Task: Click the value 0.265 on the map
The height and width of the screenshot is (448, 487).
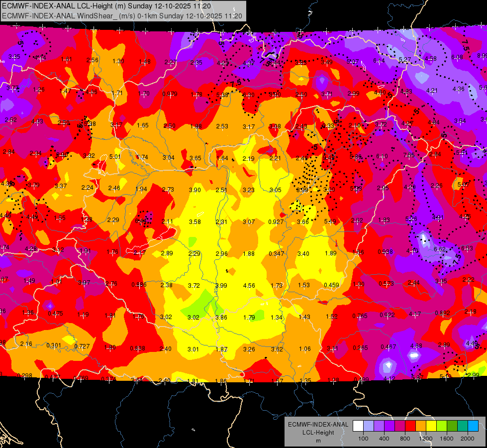Action: click(360, 347)
